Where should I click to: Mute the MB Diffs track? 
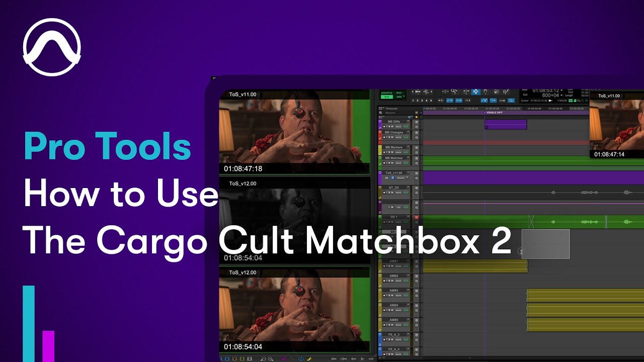392,126
